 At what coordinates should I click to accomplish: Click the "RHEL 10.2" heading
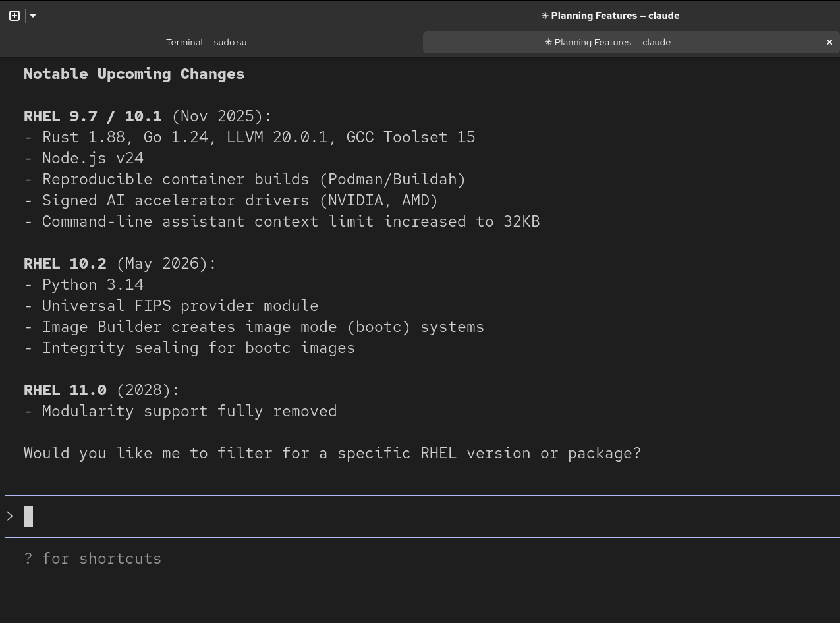click(x=65, y=263)
